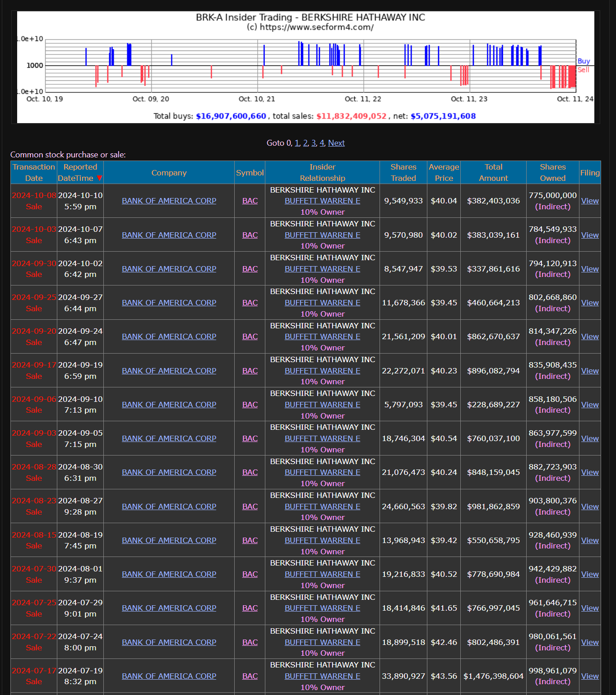Go to page 4 of results

[322, 143]
